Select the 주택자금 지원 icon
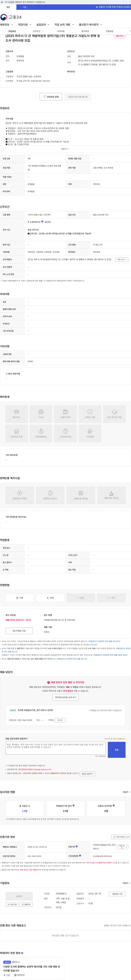Screen dimensions: 131x980 17,433
